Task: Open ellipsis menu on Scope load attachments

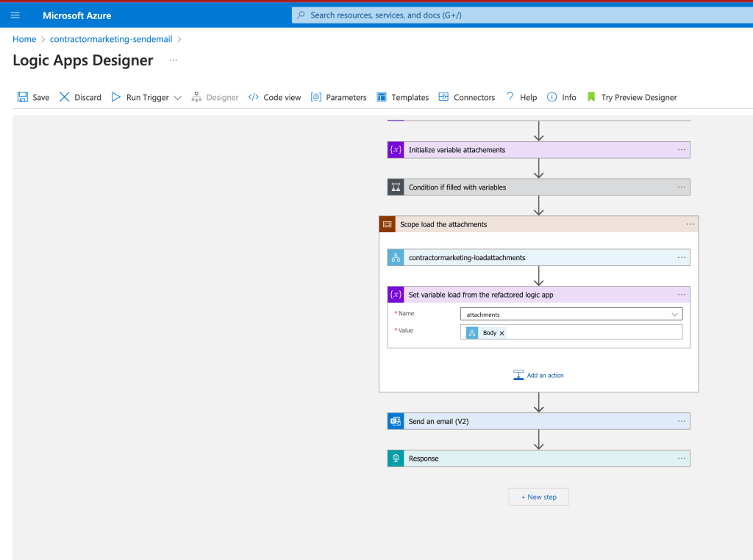Action: (x=690, y=224)
